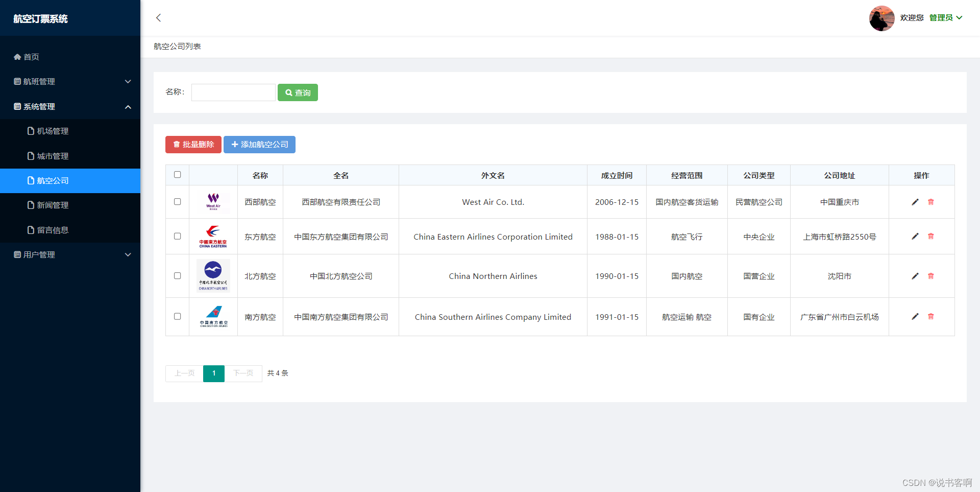Click the green 查询 search button
The image size is (980, 492).
298,92
